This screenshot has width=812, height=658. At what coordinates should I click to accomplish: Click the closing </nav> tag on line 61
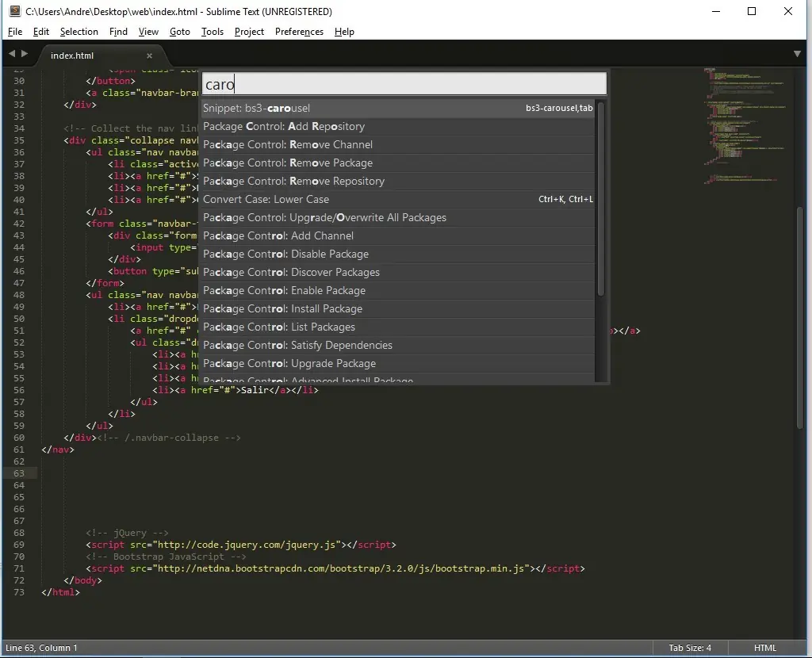(x=58, y=450)
